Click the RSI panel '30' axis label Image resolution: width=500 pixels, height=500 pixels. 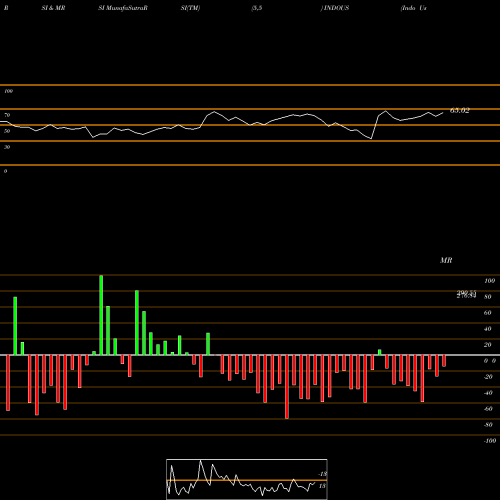7,147
